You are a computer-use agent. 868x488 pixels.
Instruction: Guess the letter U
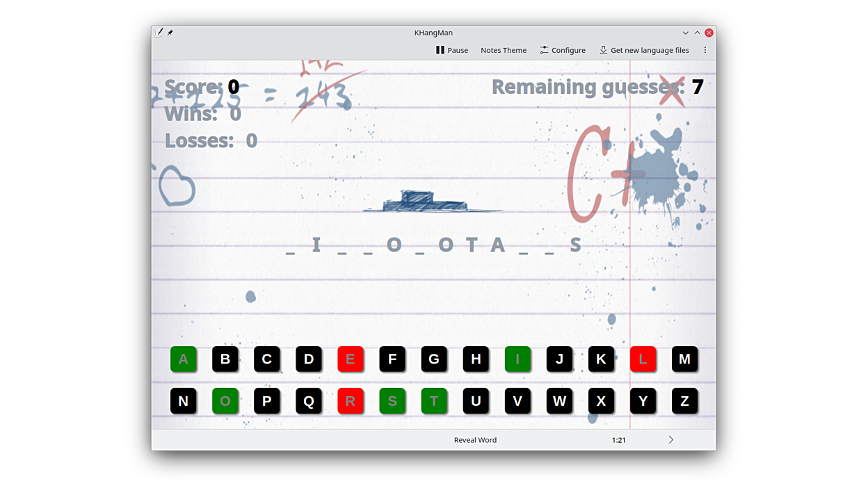(x=476, y=401)
